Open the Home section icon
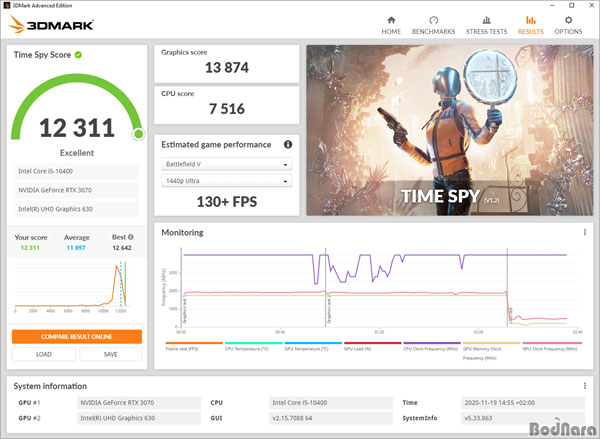600x439 pixels. [x=391, y=20]
